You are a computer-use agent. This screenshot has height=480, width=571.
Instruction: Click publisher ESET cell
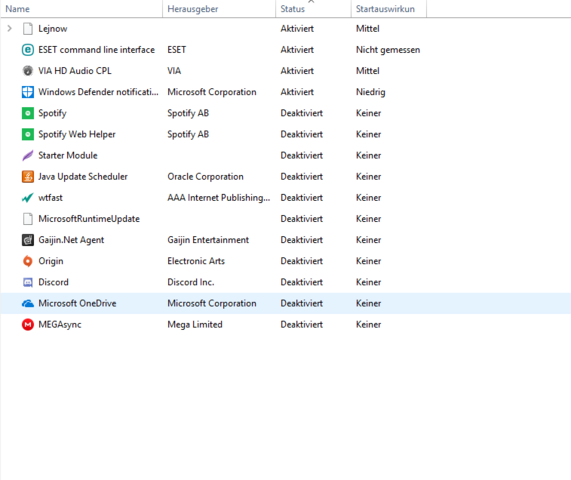177,50
